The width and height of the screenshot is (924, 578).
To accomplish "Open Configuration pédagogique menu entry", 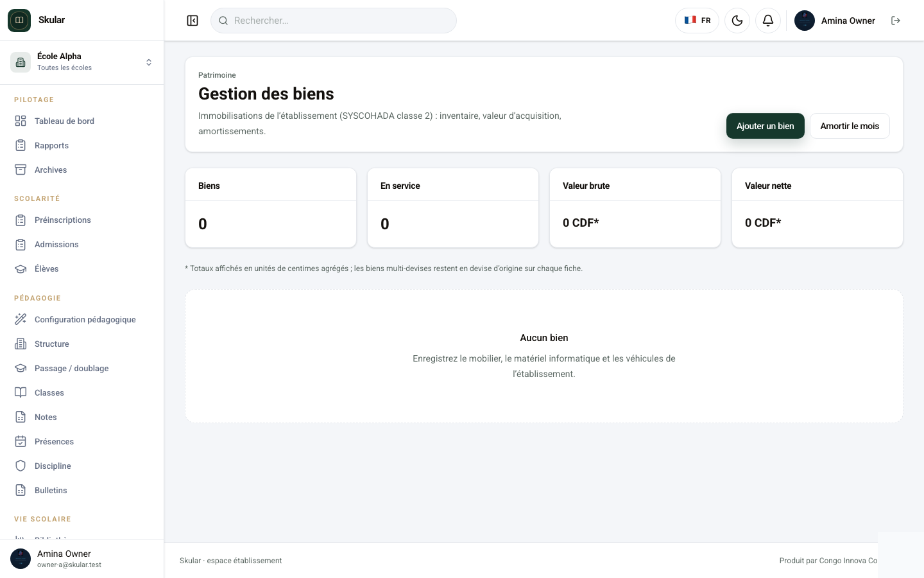I will (x=82, y=319).
